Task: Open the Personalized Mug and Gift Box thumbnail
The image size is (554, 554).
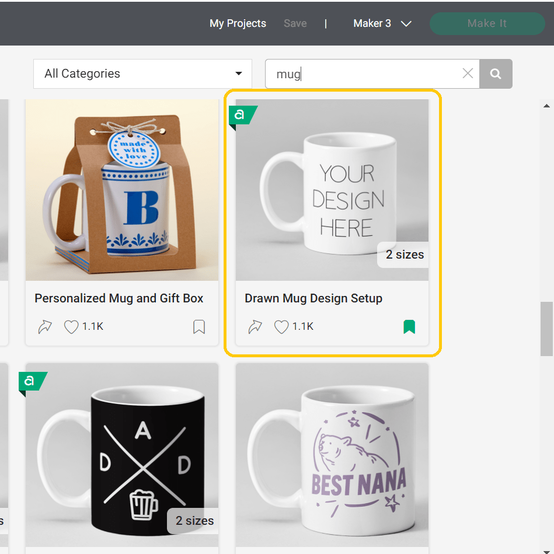Action: pos(122,190)
